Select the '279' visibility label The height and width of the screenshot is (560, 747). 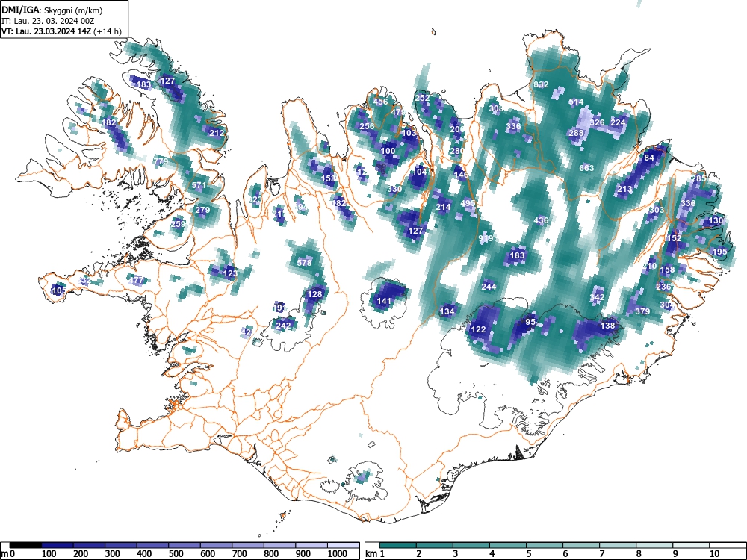click(x=202, y=210)
